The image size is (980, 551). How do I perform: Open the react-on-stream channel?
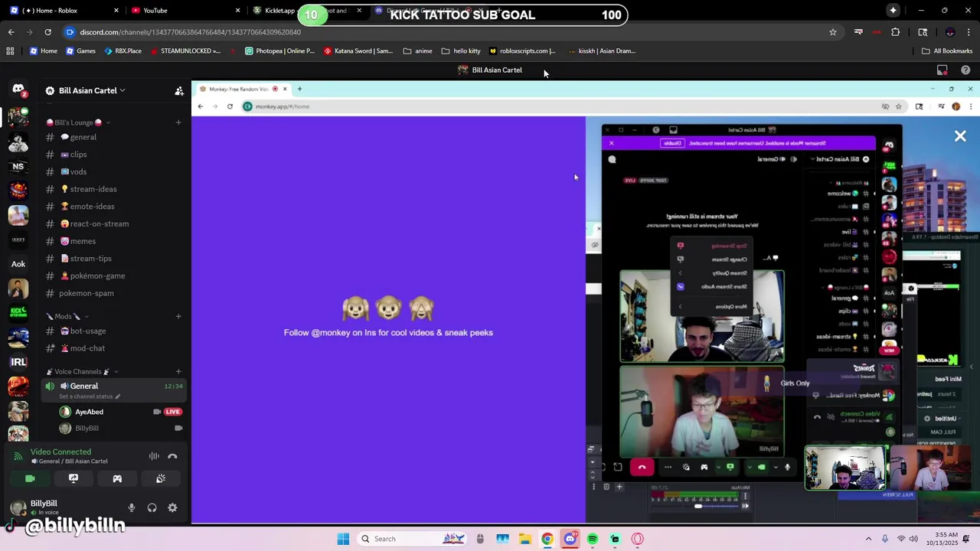115,223
